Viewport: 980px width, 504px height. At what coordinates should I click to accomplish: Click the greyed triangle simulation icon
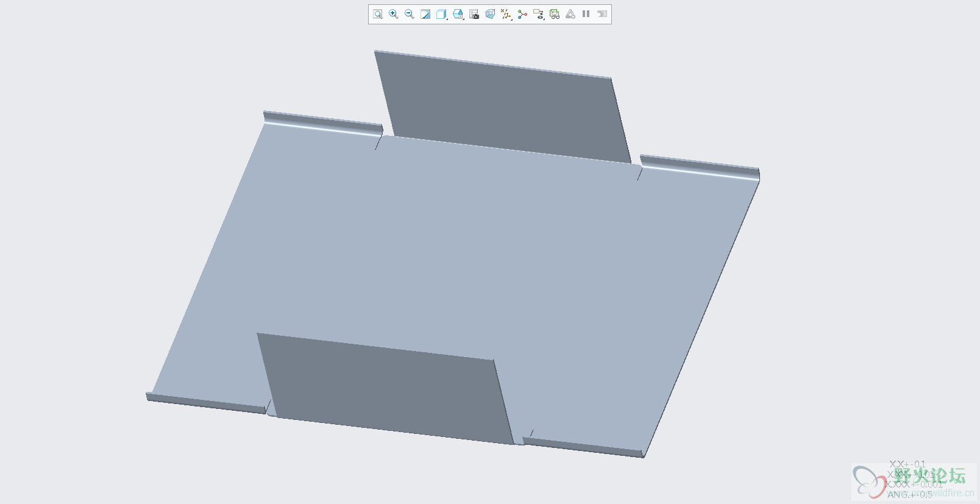tap(570, 14)
